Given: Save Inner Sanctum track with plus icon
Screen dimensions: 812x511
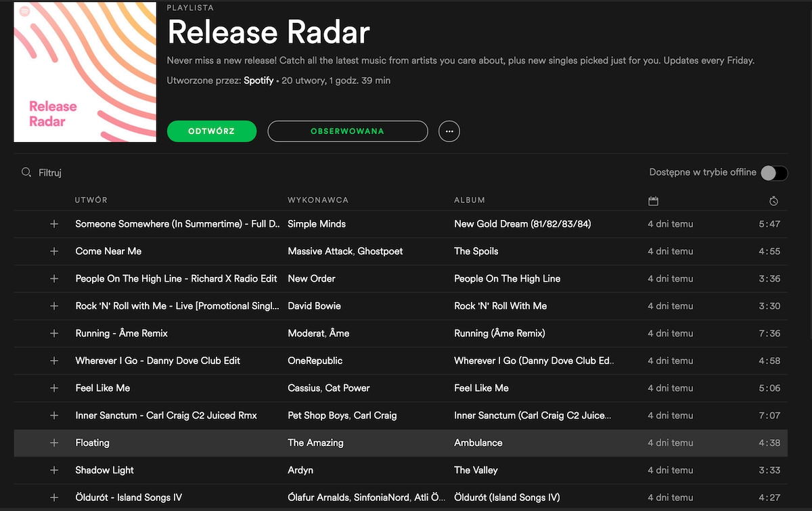Looking at the screenshot, I should (54, 416).
